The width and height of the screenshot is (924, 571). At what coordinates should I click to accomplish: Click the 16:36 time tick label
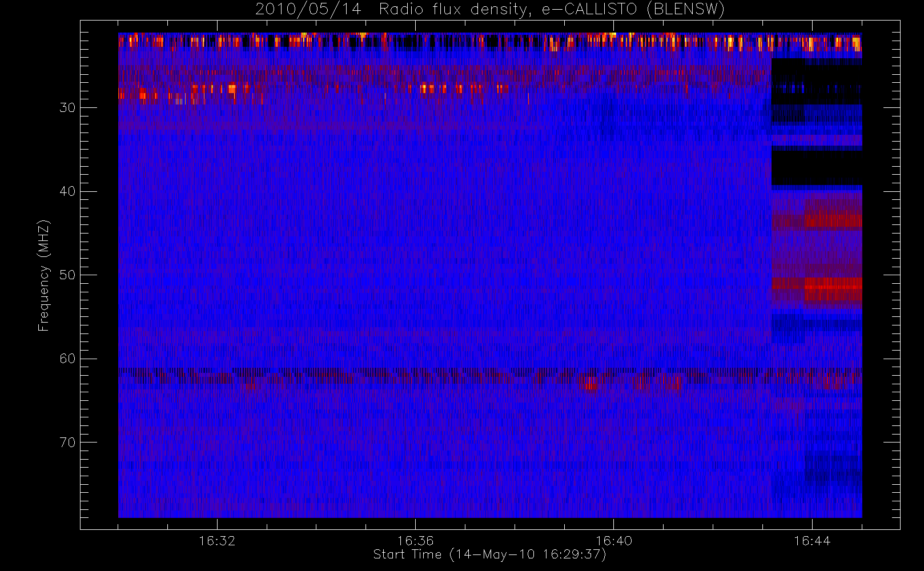tap(415, 541)
